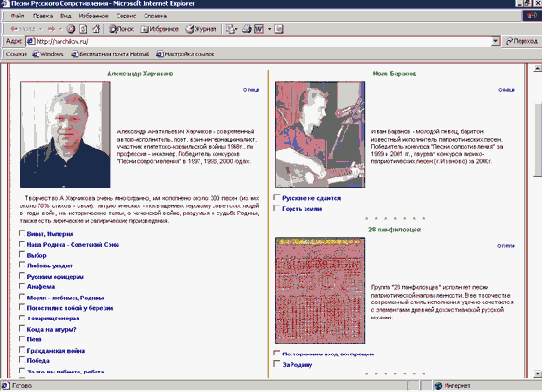
Task: Open the Сервис menu
Action: click(126, 16)
